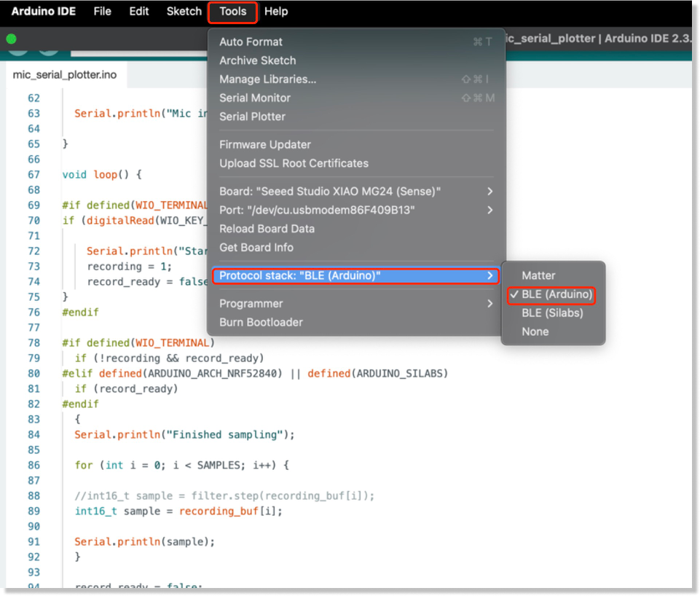Image resolution: width=700 pixels, height=596 pixels.
Task: Click commented filter.step code line
Action: click(x=224, y=496)
